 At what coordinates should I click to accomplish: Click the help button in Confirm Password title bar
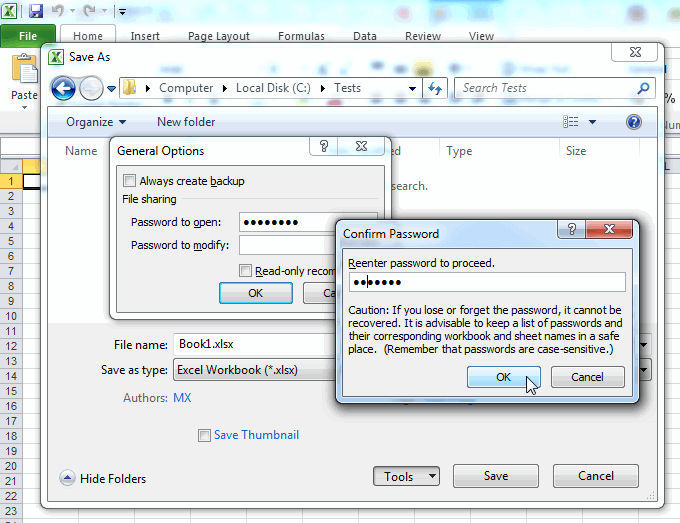(x=570, y=231)
